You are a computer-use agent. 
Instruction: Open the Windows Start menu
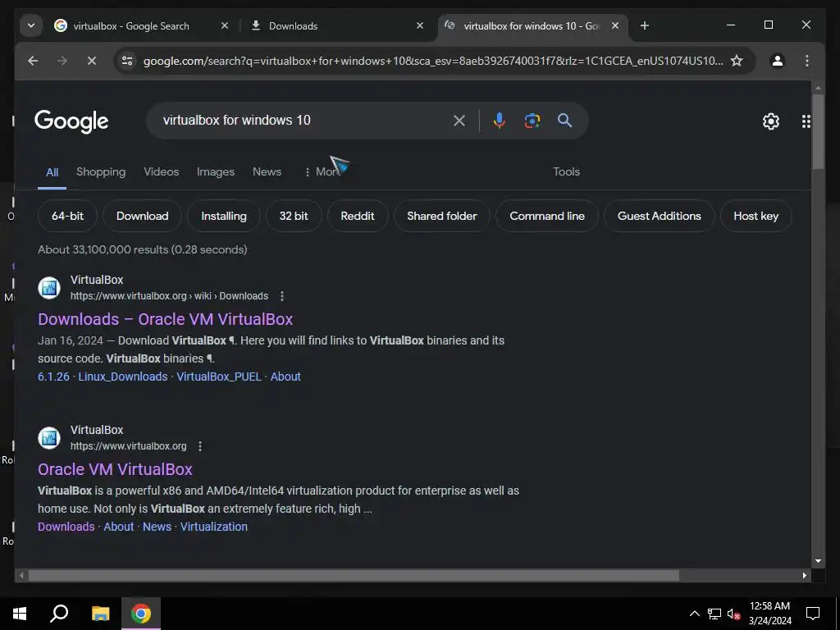tap(20, 614)
